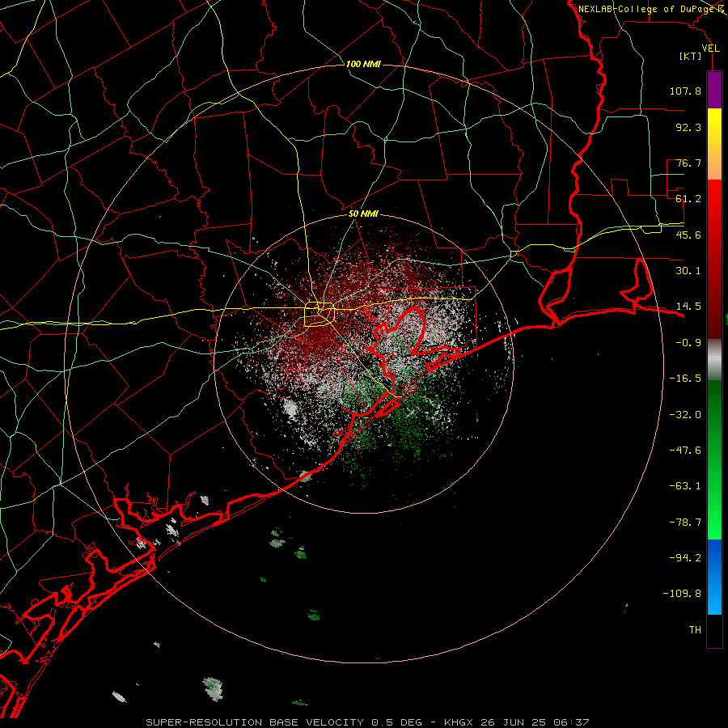Click the -94.2 legend value
The height and width of the screenshot is (728, 728).
(685, 557)
